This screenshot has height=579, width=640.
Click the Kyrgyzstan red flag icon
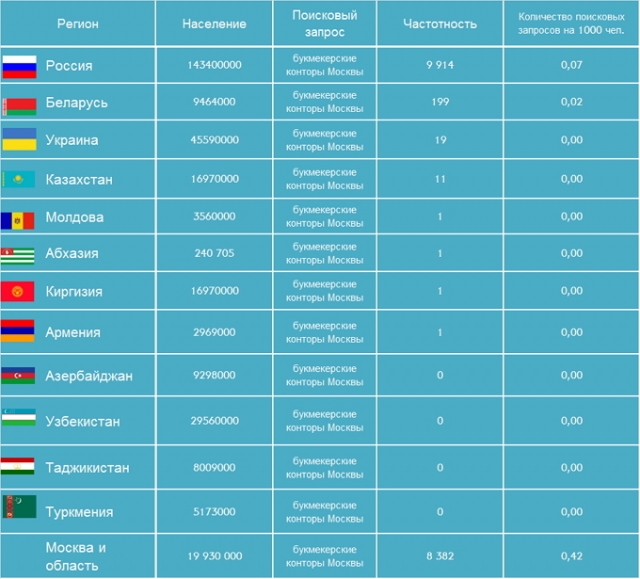coord(18,291)
